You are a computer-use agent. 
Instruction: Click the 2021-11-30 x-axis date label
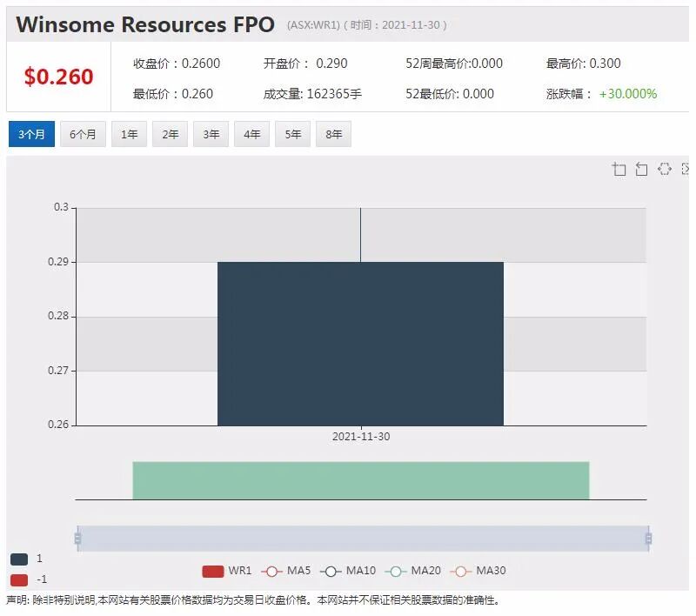tap(361, 437)
